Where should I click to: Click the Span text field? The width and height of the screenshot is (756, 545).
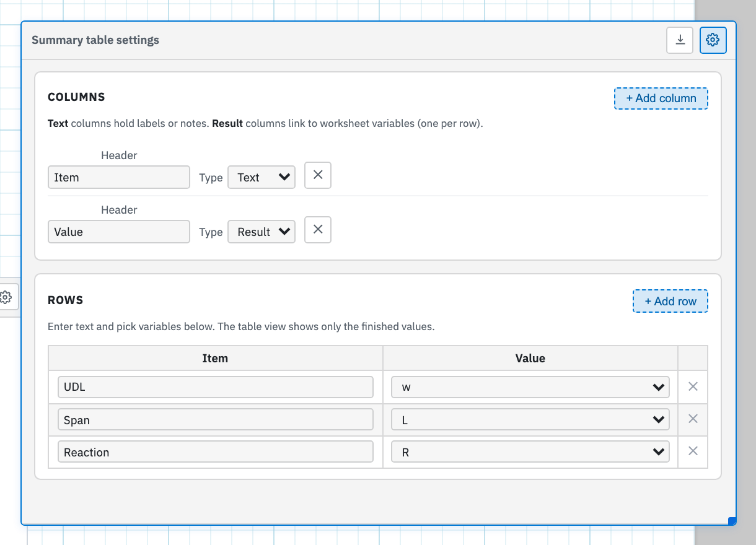pos(216,419)
